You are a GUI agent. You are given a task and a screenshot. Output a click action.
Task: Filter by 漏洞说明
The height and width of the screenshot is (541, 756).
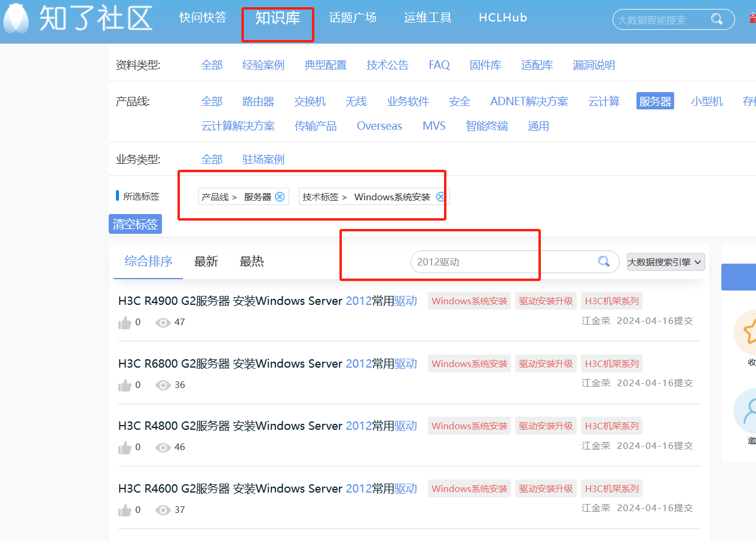pos(594,65)
